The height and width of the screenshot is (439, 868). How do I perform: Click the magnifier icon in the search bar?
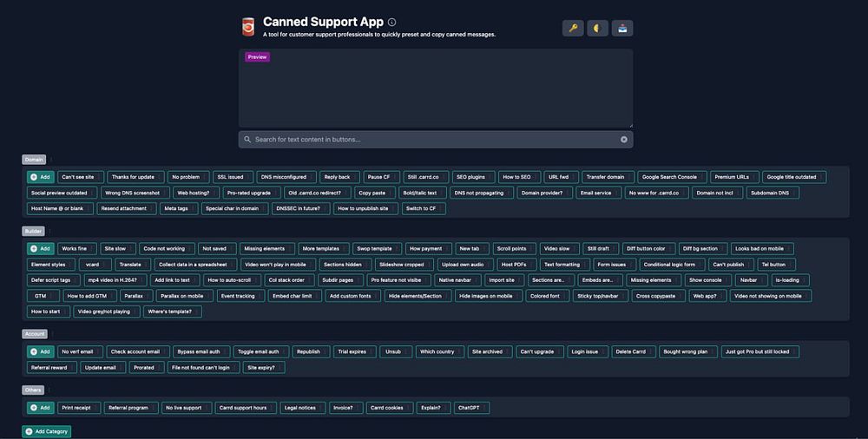247,140
